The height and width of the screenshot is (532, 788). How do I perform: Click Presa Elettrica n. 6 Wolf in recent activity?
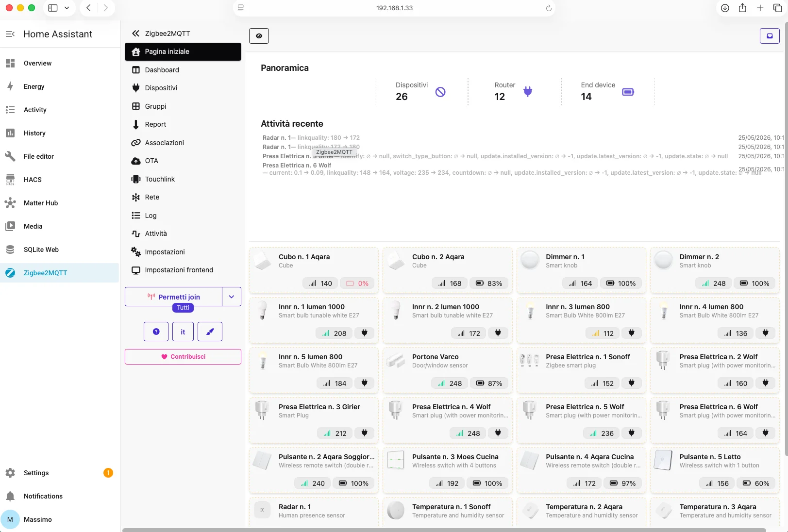pos(297,165)
